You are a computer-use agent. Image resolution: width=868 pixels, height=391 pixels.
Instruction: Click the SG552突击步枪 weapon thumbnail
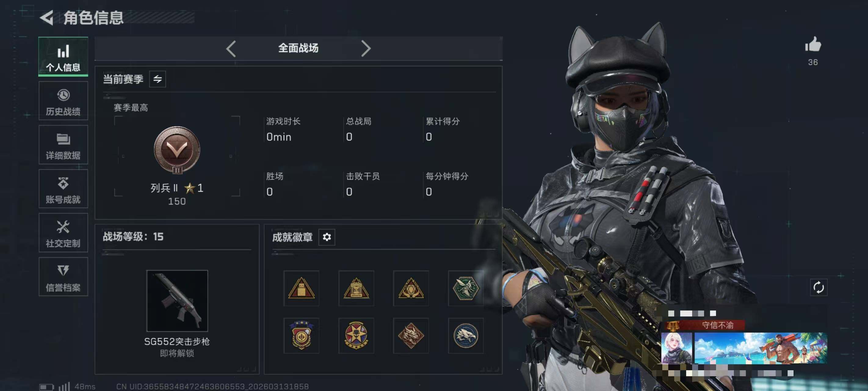pos(177,301)
